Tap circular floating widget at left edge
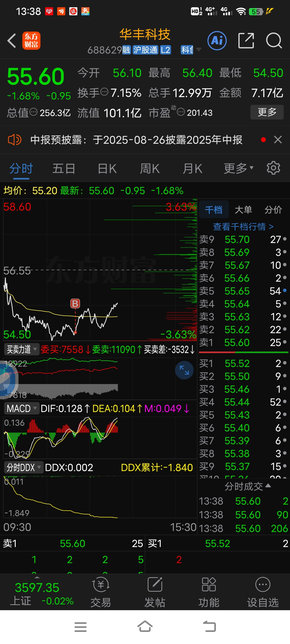 (x=8, y=379)
